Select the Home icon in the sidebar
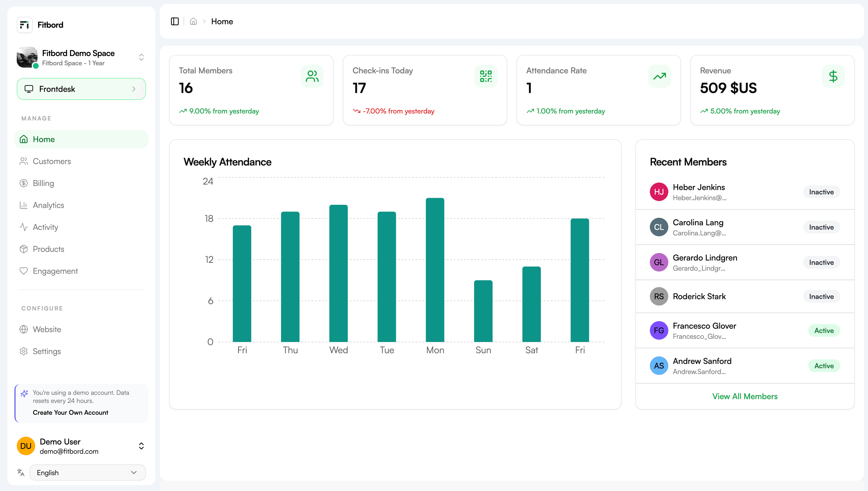The height and width of the screenshot is (491, 868). 24,139
